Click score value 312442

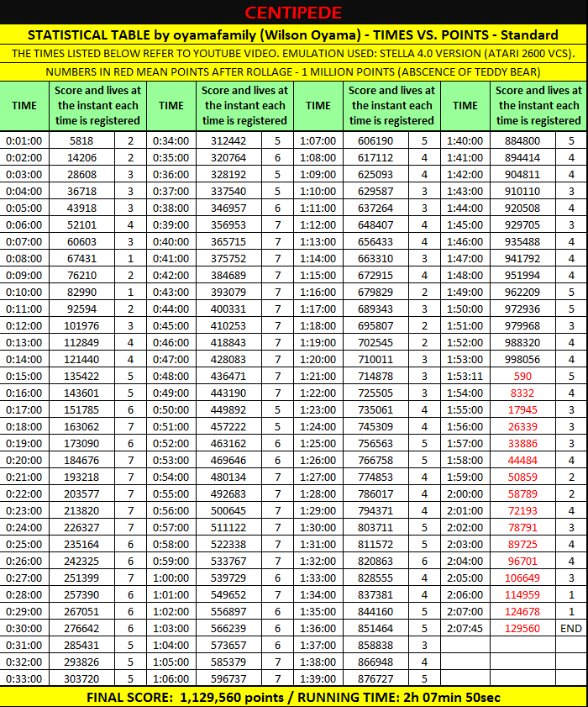228,140
